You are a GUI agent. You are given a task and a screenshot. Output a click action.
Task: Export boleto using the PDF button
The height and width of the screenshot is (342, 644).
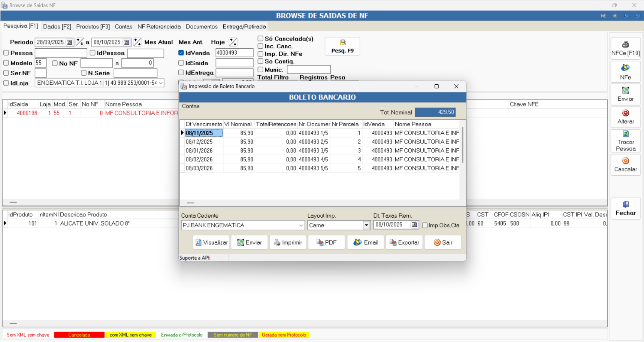click(326, 242)
